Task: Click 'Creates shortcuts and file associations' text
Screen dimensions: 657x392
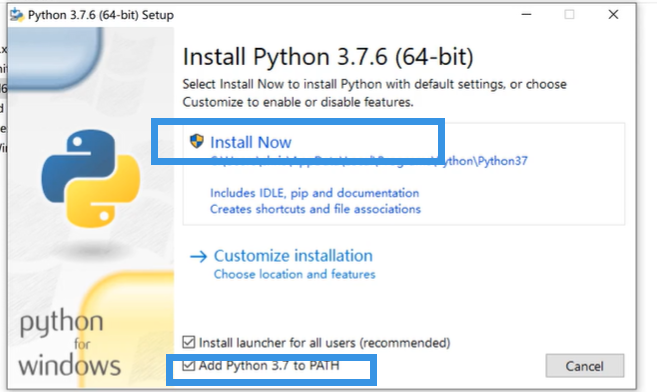Action: tap(315, 209)
